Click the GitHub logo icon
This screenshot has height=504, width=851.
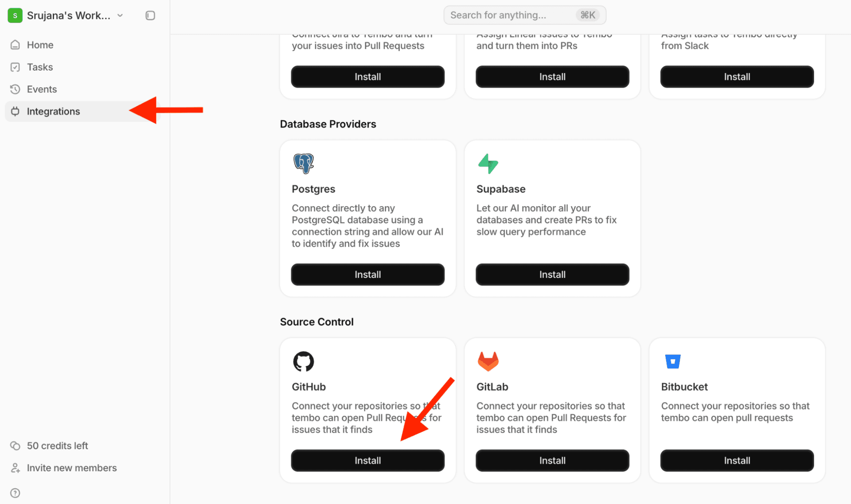(x=303, y=361)
